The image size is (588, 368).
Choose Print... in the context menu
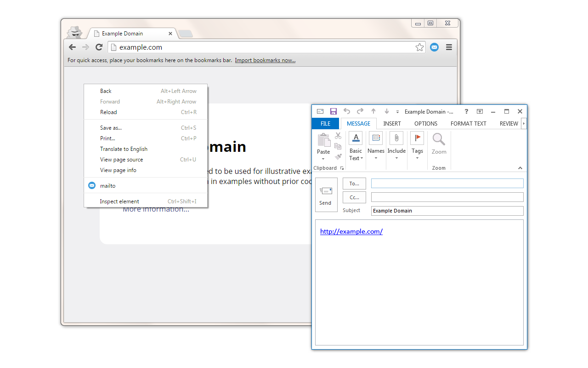pos(146,138)
